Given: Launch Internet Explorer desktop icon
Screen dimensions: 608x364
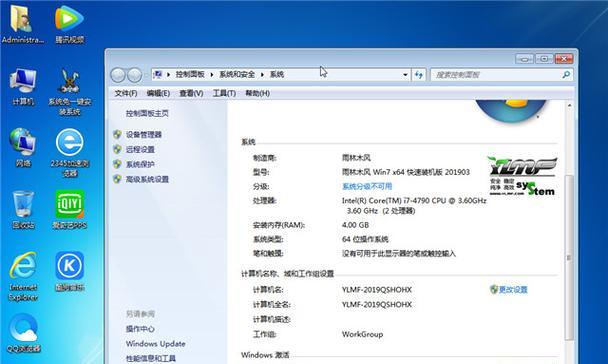Looking at the screenshot, I should pos(23,276).
